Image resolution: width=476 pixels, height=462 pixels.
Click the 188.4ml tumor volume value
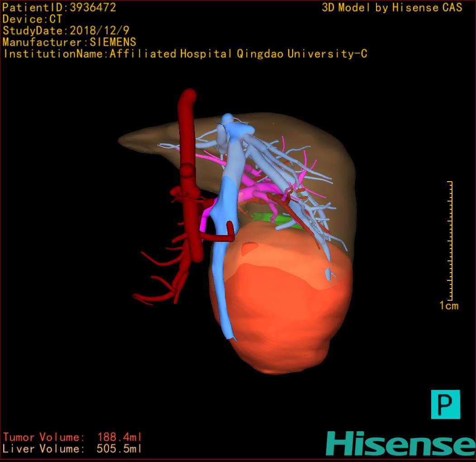(x=119, y=437)
